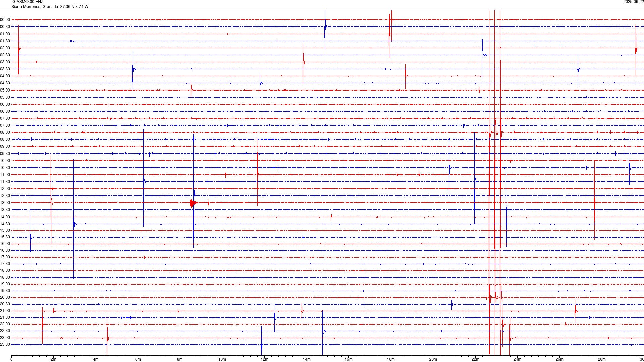Select the 01:00 time row label

click(5, 34)
